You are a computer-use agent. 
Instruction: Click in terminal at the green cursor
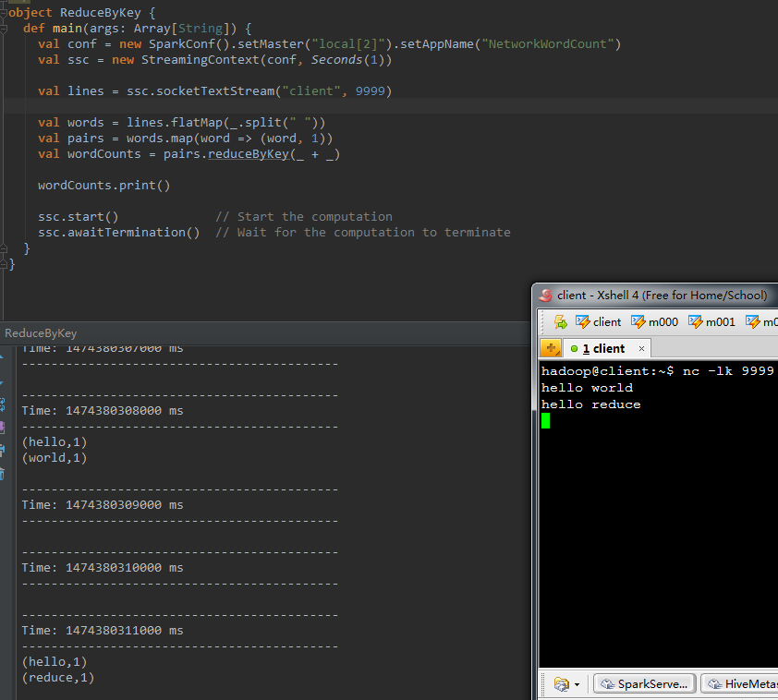point(546,421)
